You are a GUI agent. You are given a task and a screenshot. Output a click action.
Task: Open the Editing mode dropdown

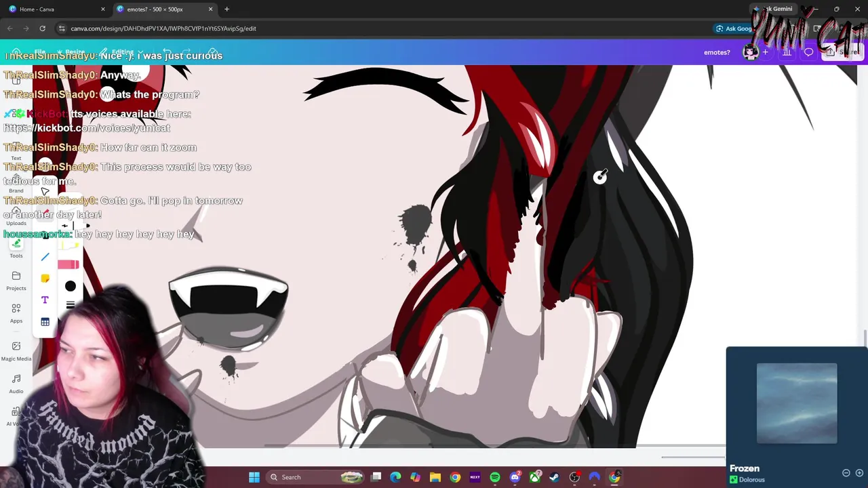point(122,52)
